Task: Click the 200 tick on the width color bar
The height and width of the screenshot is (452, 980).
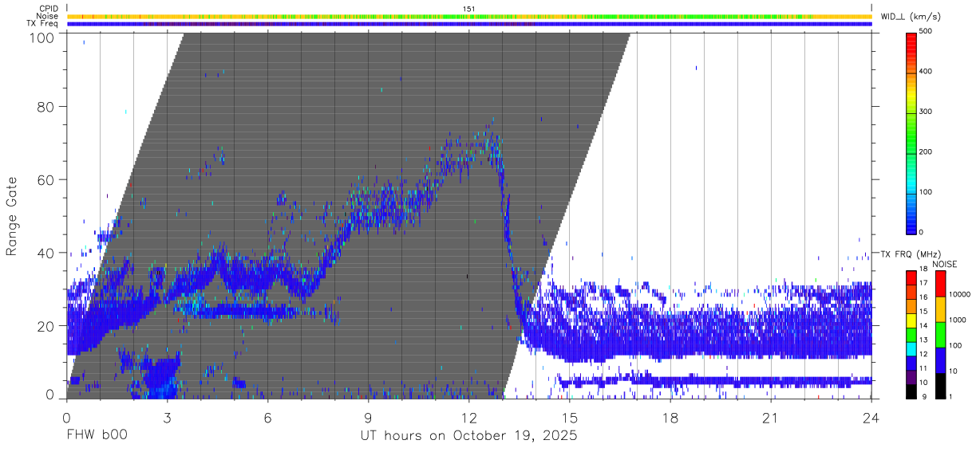Action: point(926,151)
